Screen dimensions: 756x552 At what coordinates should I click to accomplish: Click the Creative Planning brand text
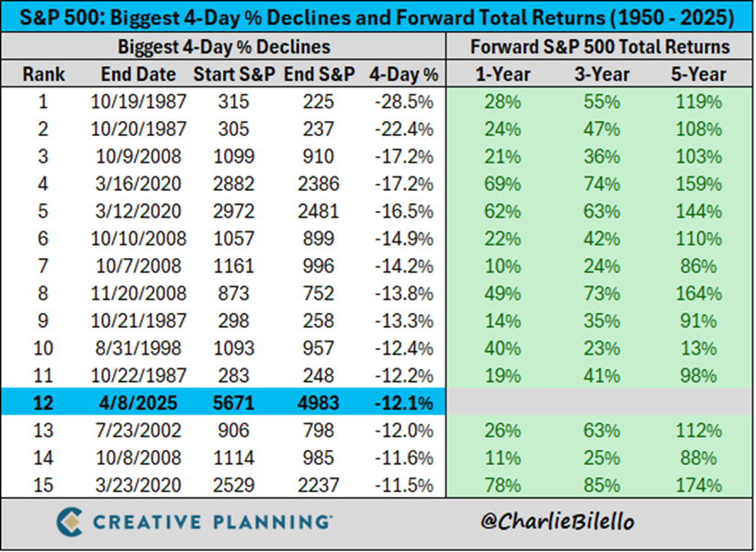point(212,522)
